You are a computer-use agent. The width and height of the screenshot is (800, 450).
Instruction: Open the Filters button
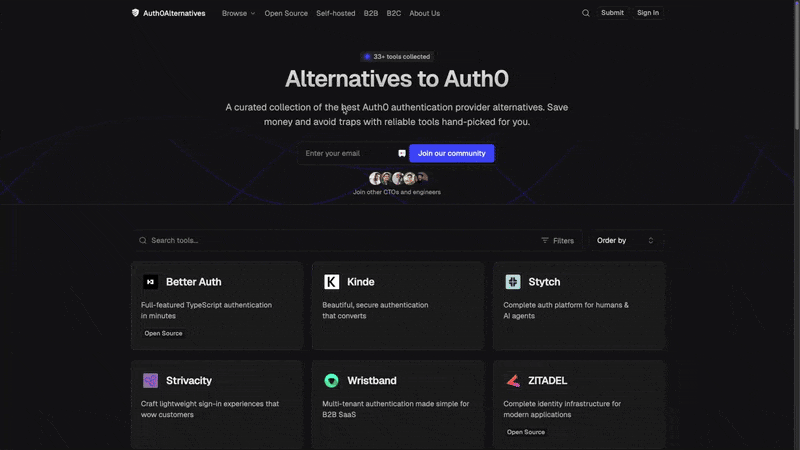[558, 240]
